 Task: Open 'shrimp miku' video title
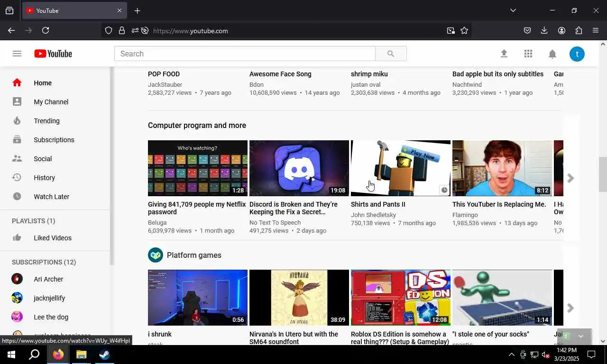(369, 74)
